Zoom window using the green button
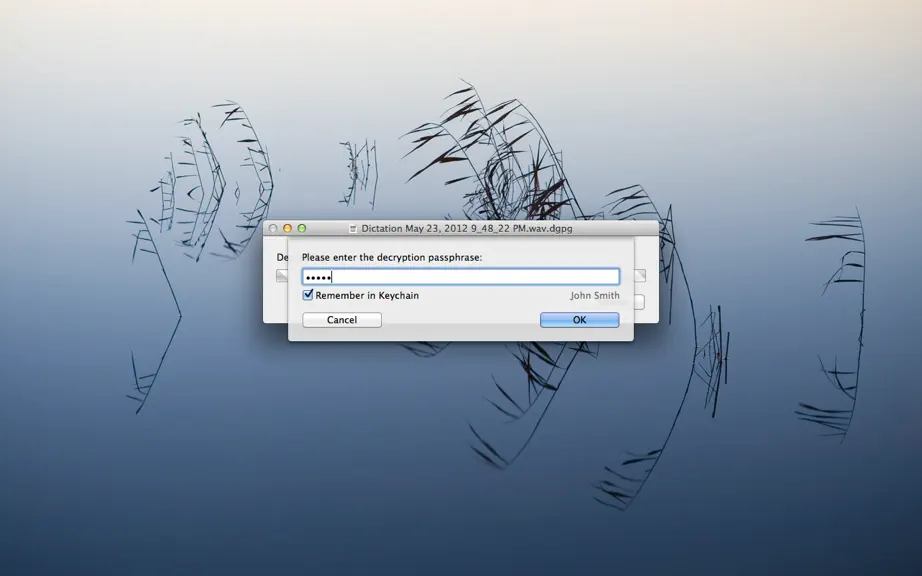This screenshot has height=576, width=922. click(x=302, y=228)
